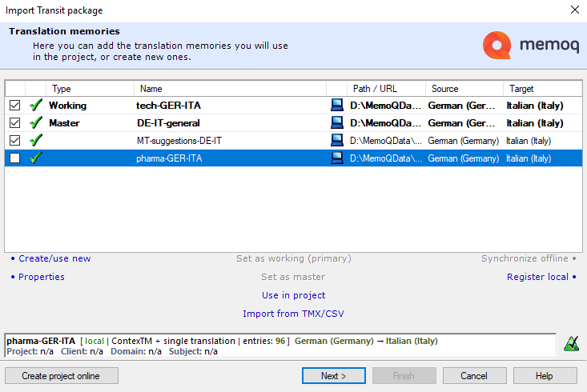Click the computer icon for MT-suggestions-DE-IT
The height and width of the screenshot is (392, 587).
tap(337, 141)
